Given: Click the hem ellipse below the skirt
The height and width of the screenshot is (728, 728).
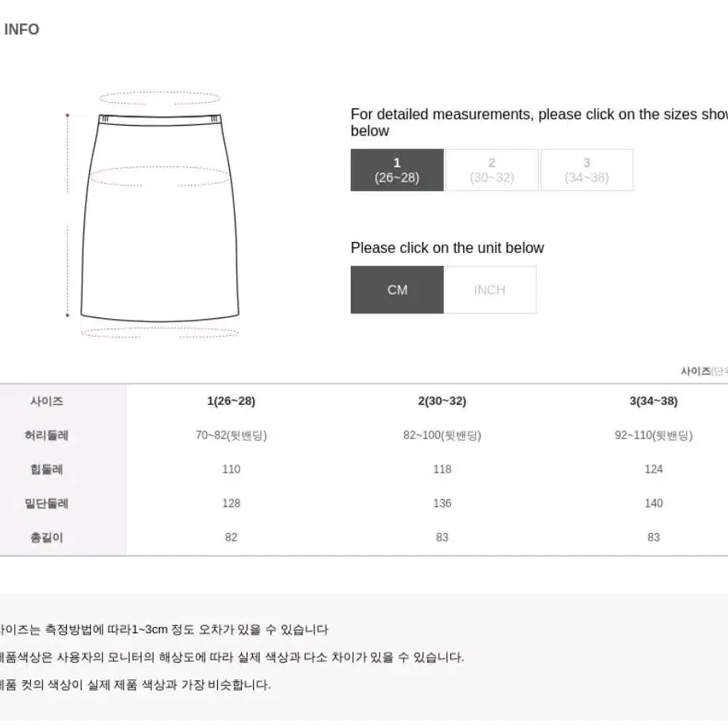Looking at the screenshot, I should (x=160, y=333).
